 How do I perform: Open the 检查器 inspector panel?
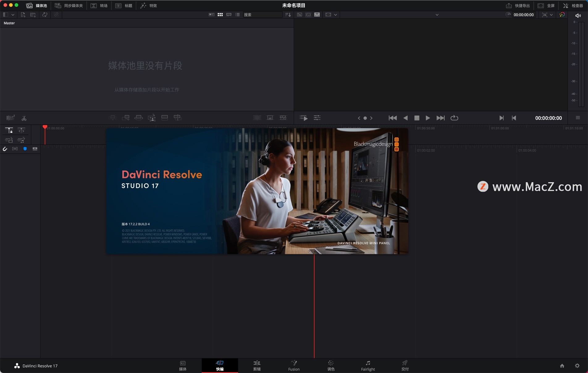573,6
